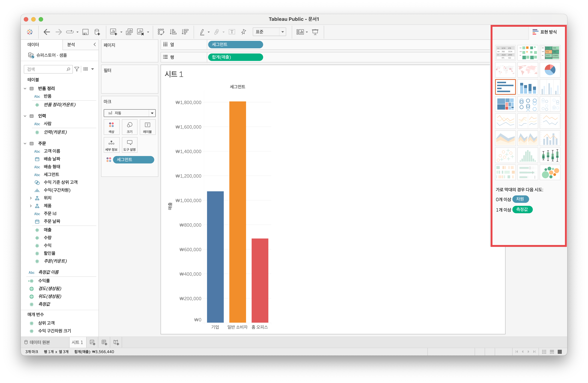Switch to the 분석 tab
588x383 pixels.
point(71,44)
